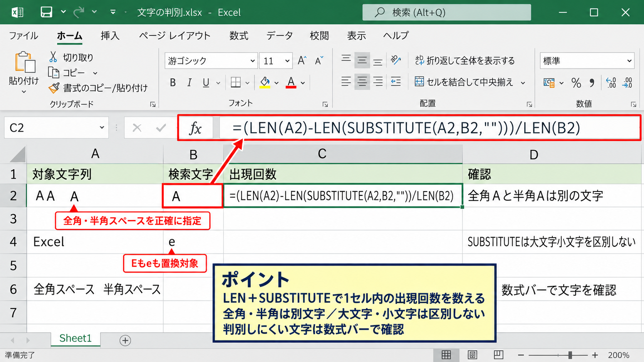Add a new sheet with plus icon
This screenshot has height=362, width=644.
125,340
